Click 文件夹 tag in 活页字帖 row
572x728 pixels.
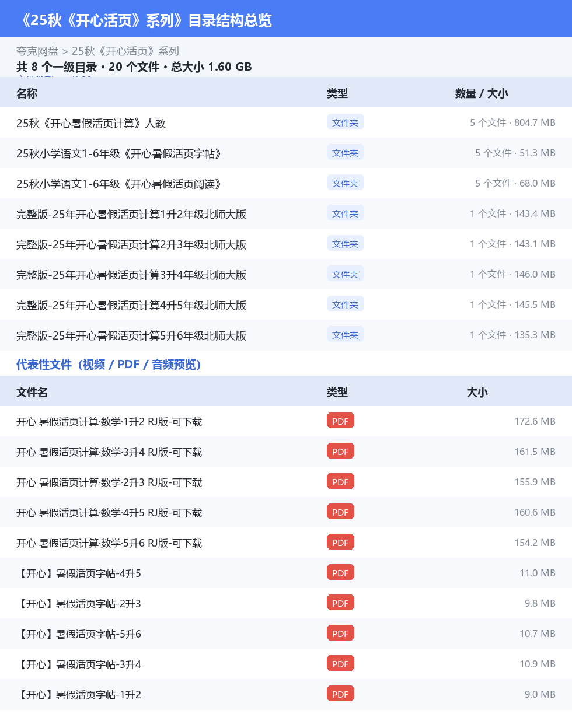(346, 152)
